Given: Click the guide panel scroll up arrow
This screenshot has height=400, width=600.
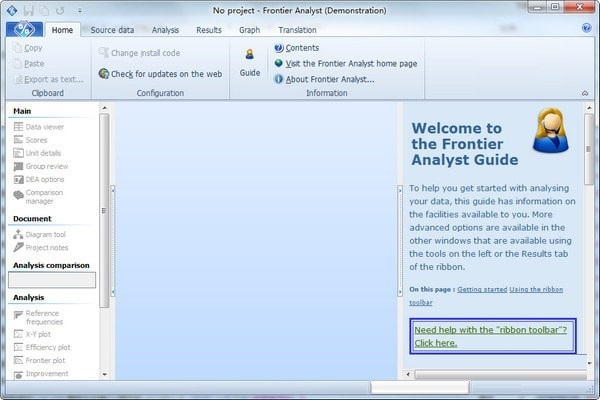Looking at the screenshot, I should click(589, 108).
